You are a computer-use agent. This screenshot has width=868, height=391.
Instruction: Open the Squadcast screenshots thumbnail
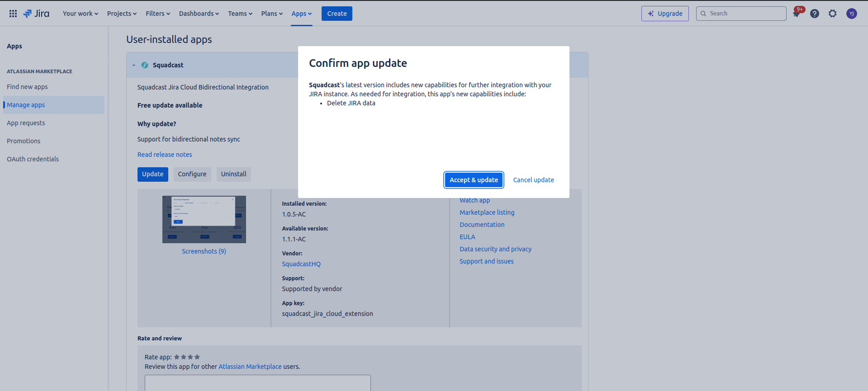coord(204,219)
